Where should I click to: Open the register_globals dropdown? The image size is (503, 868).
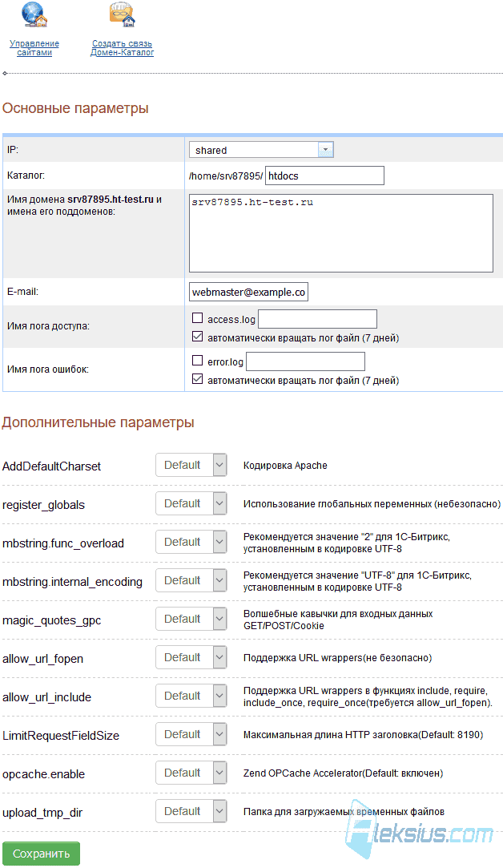191,503
